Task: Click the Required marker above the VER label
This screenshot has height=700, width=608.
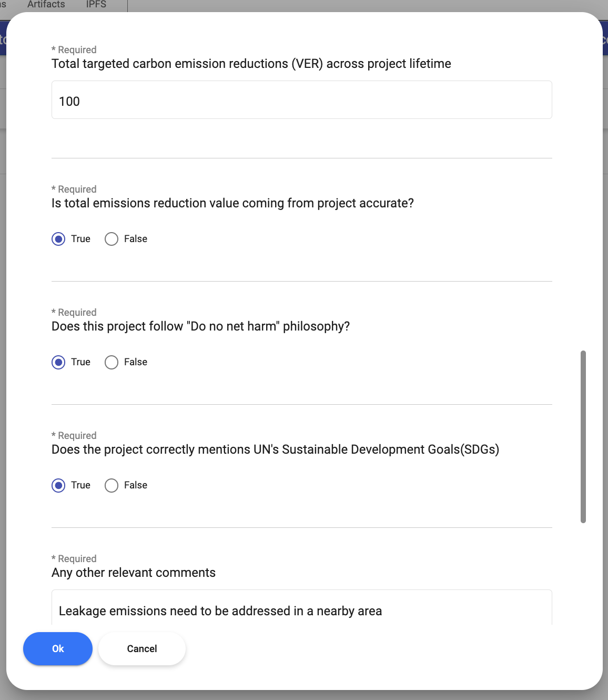Action: (74, 50)
